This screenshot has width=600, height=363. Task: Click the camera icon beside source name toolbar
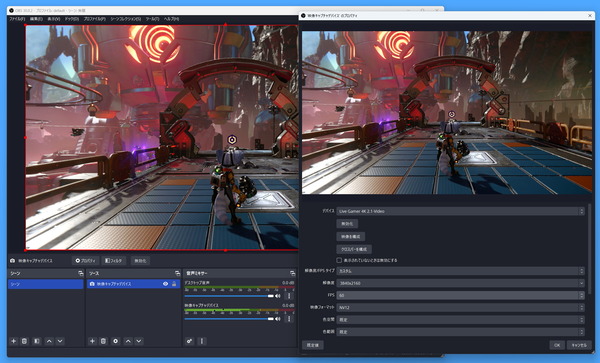point(13,261)
